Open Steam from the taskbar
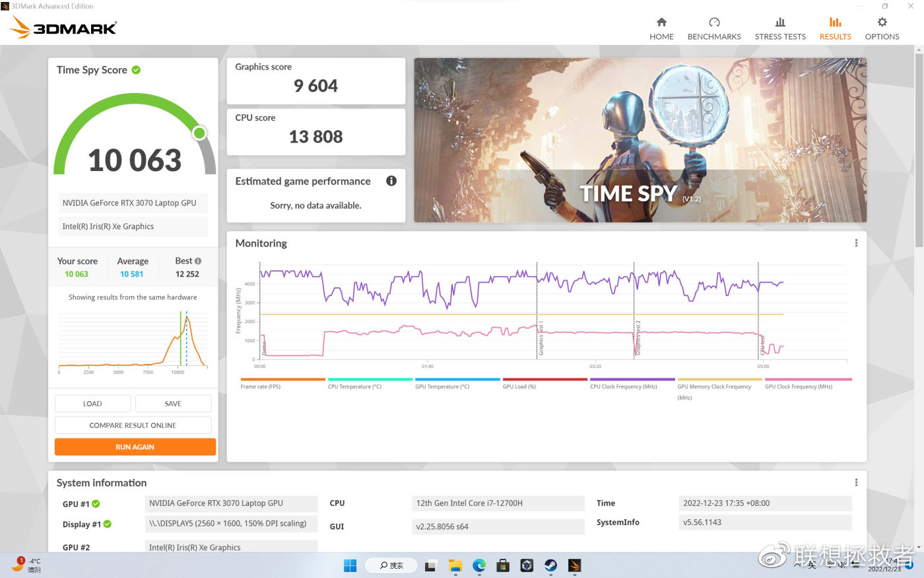Screen dimensions: 924x578 click(x=550, y=565)
